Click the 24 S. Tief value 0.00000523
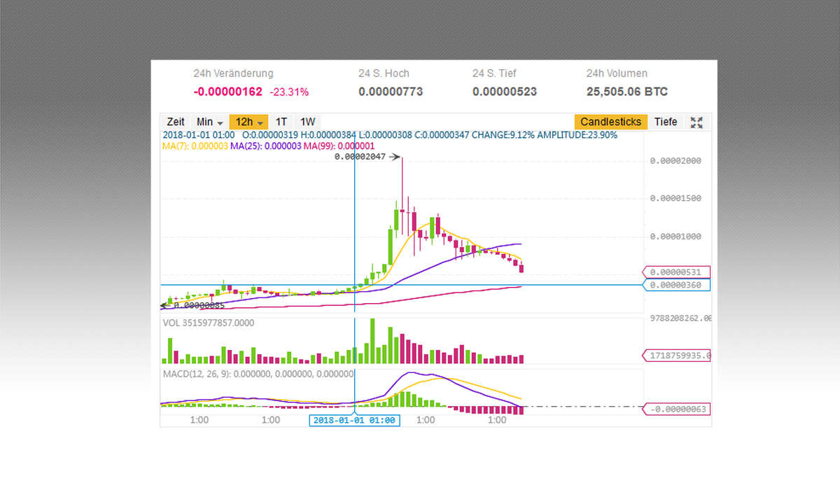Image resolution: width=840 pixels, height=504 pixels. click(505, 92)
